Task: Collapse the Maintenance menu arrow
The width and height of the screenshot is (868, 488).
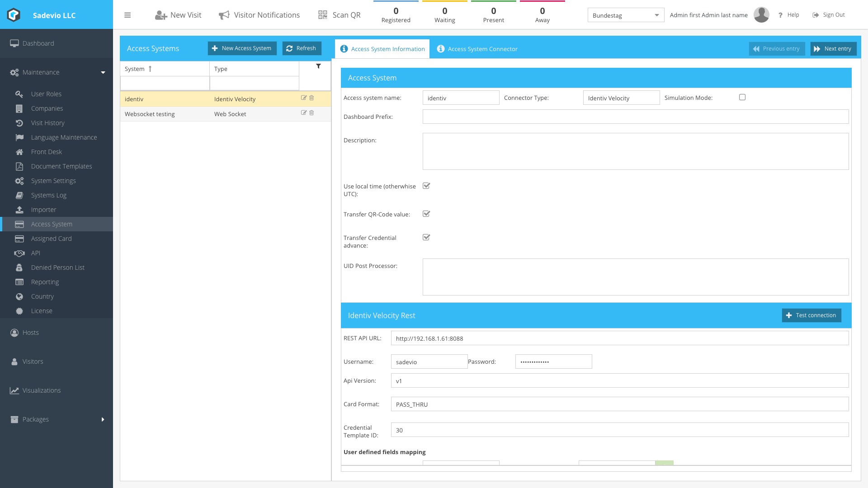Action: [x=103, y=72]
